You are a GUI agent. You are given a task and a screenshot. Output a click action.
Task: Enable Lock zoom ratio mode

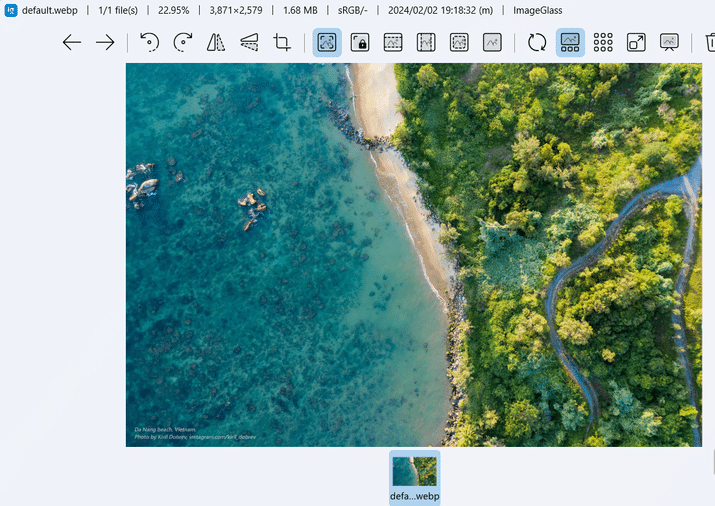coord(360,42)
